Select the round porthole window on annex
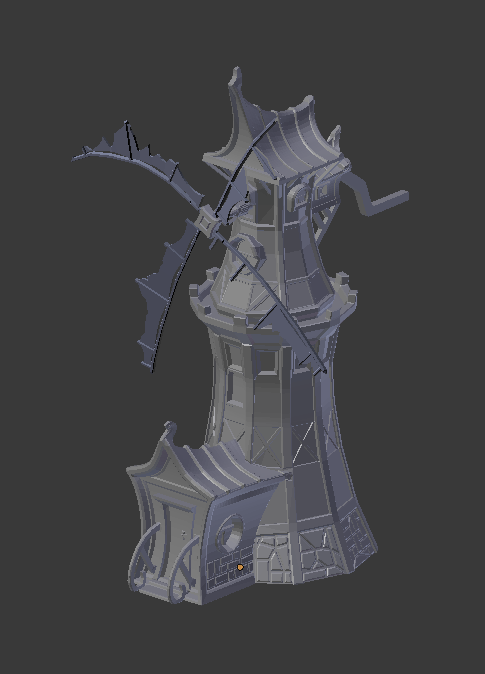 [x=231, y=533]
